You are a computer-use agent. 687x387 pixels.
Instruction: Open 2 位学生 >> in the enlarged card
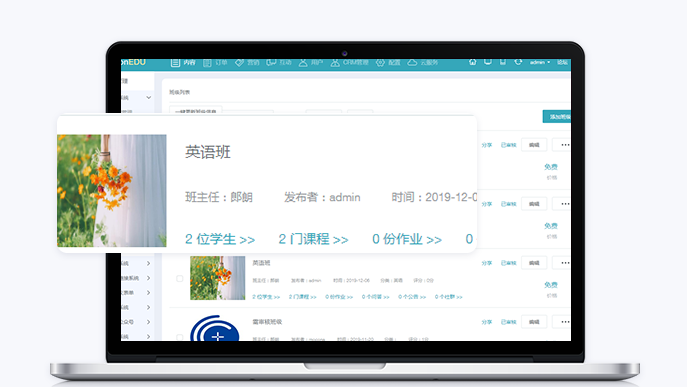220,239
